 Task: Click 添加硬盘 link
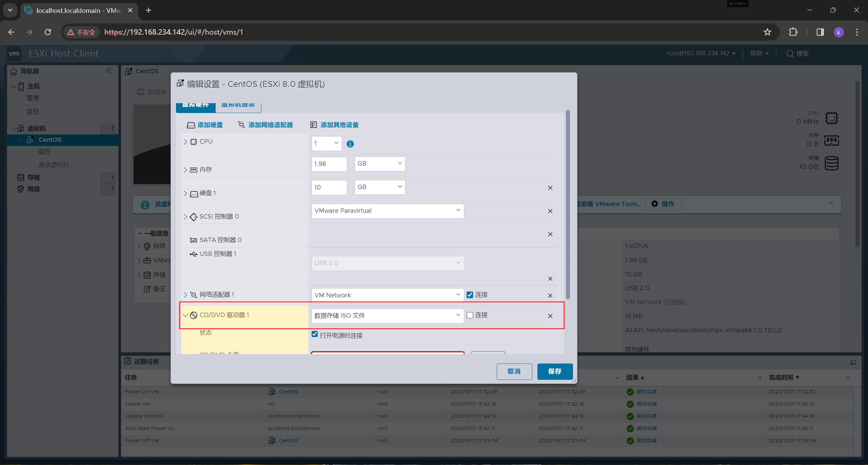coord(210,125)
